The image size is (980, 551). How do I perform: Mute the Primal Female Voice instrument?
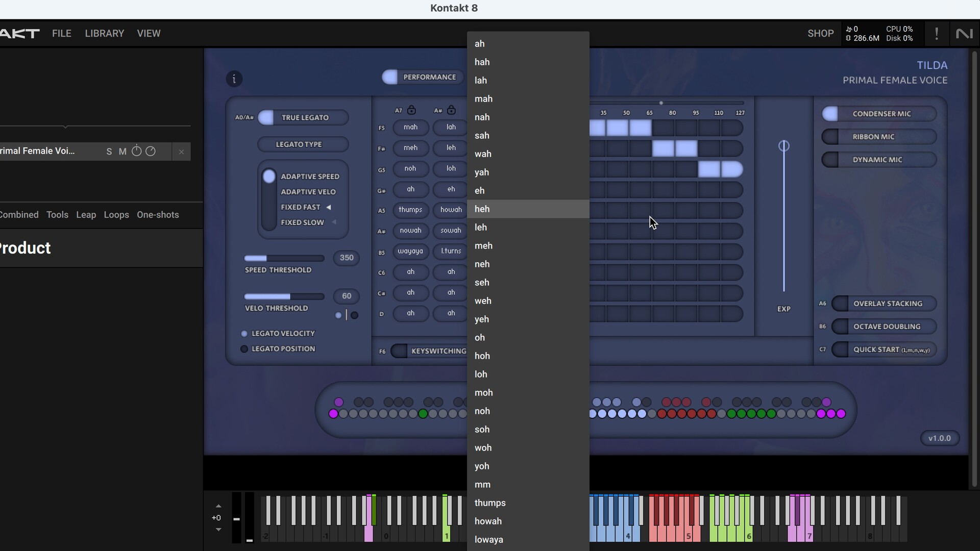122,152
